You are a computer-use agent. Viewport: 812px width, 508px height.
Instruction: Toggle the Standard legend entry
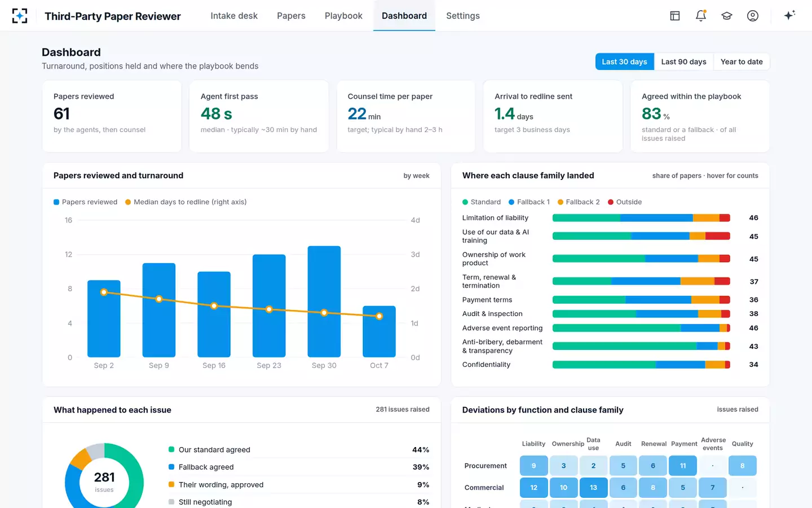(x=482, y=202)
